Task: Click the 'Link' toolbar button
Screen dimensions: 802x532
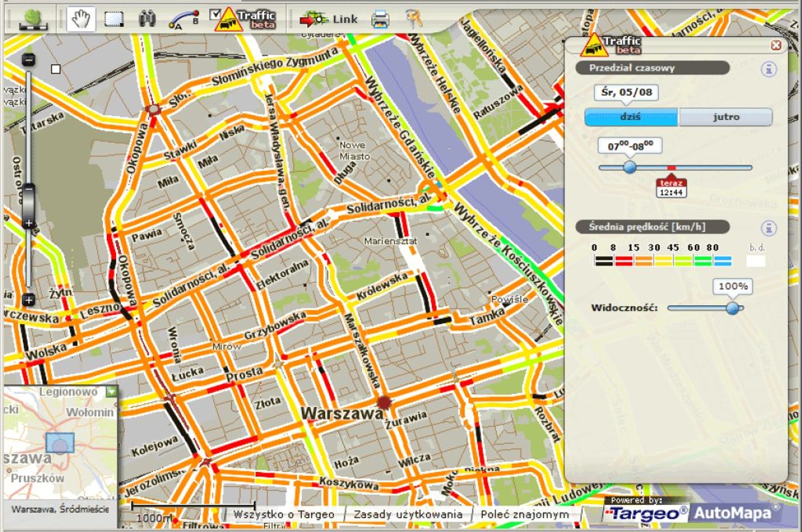Action: click(x=328, y=20)
